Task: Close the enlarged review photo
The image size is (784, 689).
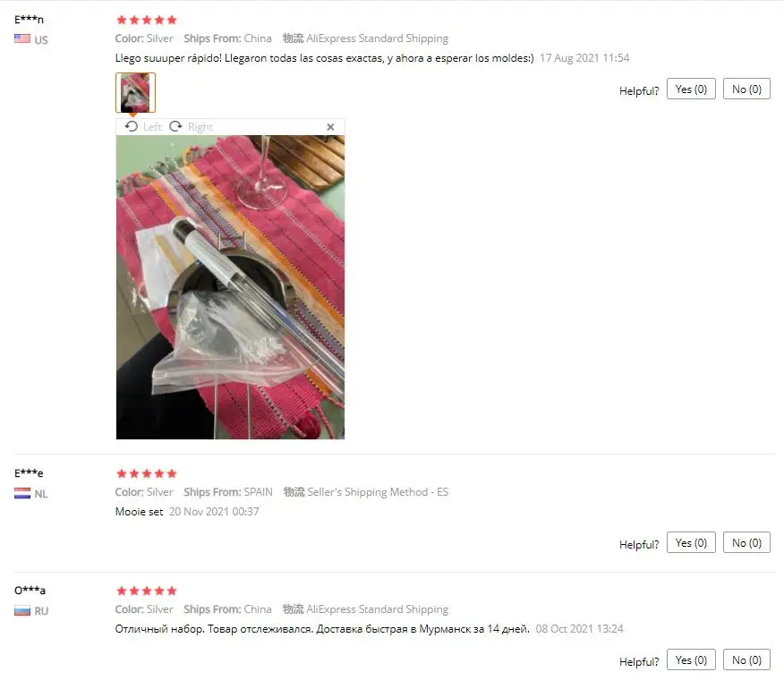Action: (330, 127)
